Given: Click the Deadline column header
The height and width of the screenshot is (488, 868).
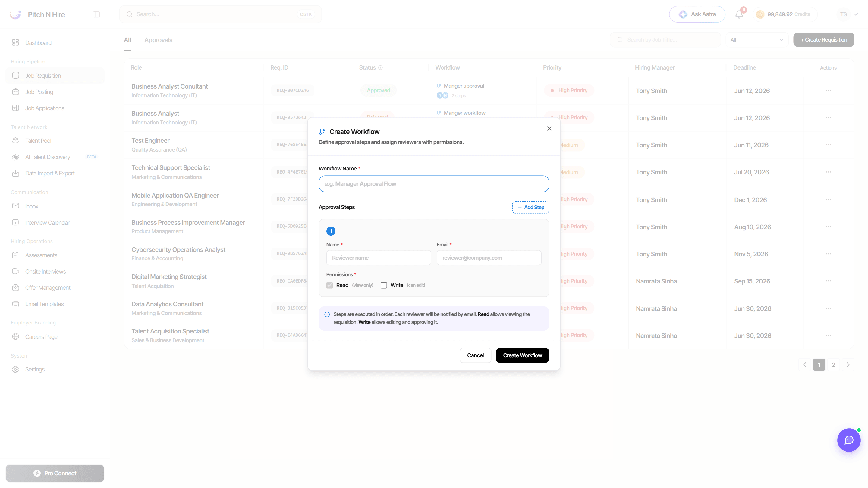Looking at the screenshot, I should [x=745, y=68].
